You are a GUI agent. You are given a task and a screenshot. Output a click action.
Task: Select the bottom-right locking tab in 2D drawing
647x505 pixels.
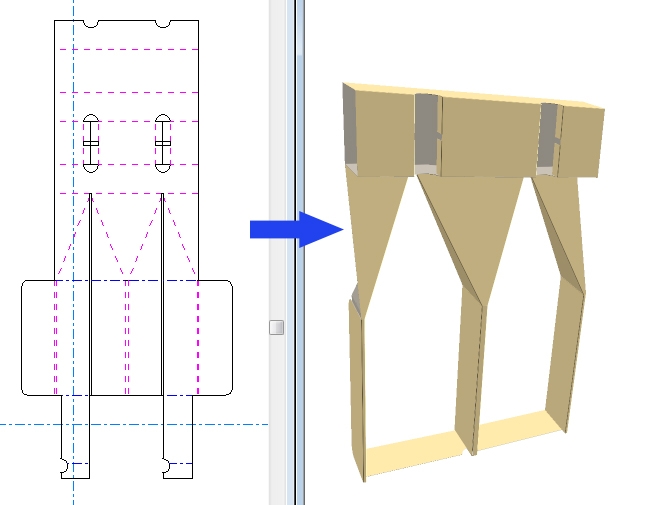pos(177,440)
